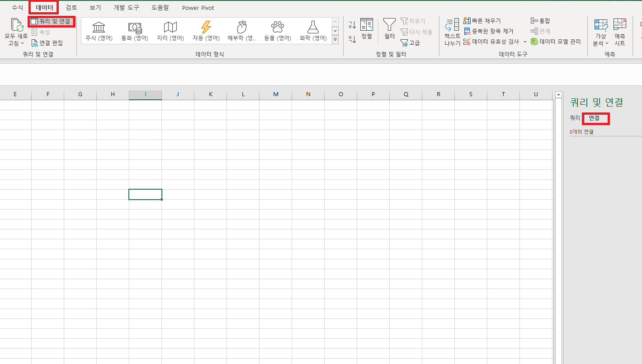Select the 지리 (영어) geography data type
Image resolution: width=642 pixels, height=364 pixels.
click(170, 31)
